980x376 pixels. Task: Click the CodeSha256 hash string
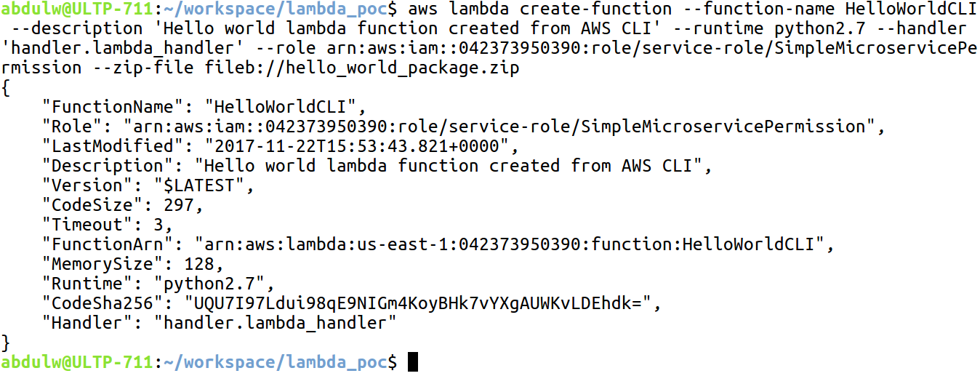(x=418, y=303)
